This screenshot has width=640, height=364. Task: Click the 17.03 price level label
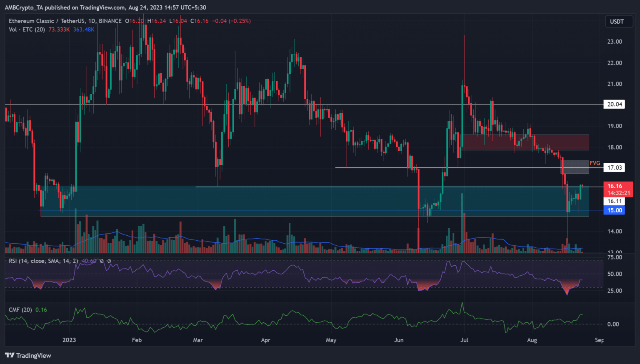pos(614,168)
